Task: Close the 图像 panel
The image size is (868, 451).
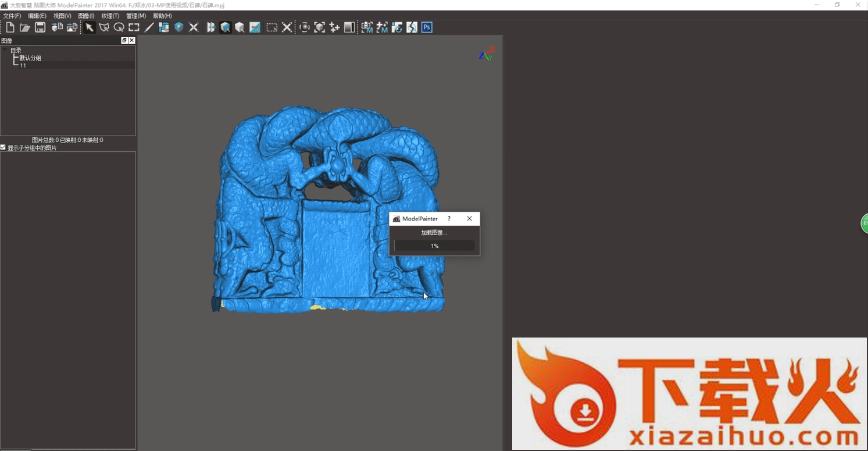Action: point(132,40)
